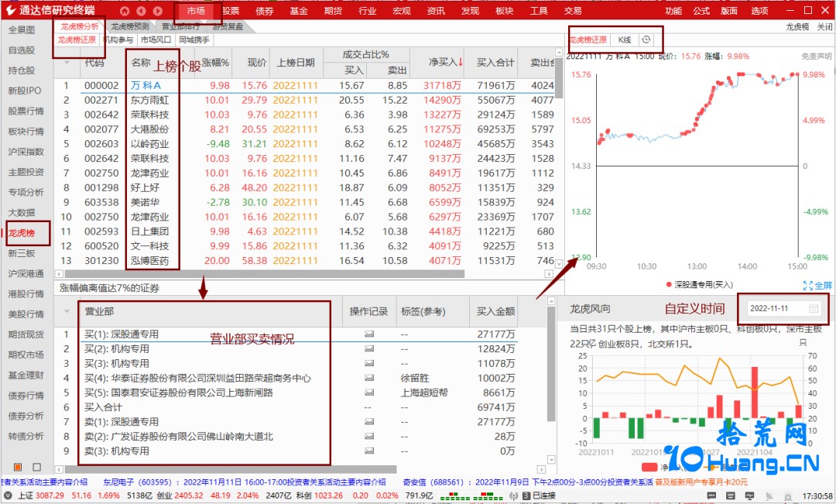Click the 营业部 list vertical scrollbar thumb
The width and height of the screenshot is (836, 504).
tap(551, 365)
